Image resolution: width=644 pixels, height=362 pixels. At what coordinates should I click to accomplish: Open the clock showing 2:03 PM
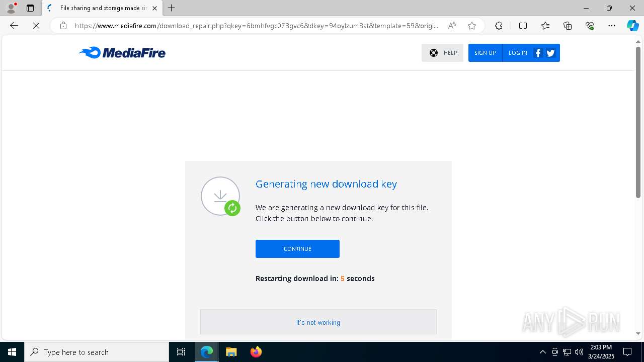tap(600, 352)
